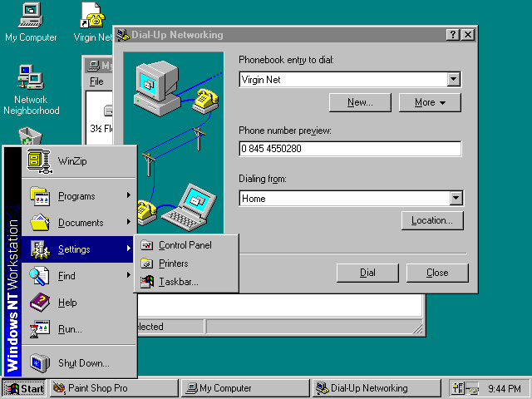Switch to Paint Shop Pro in taskbar

pyautogui.click(x=114, y=388)
